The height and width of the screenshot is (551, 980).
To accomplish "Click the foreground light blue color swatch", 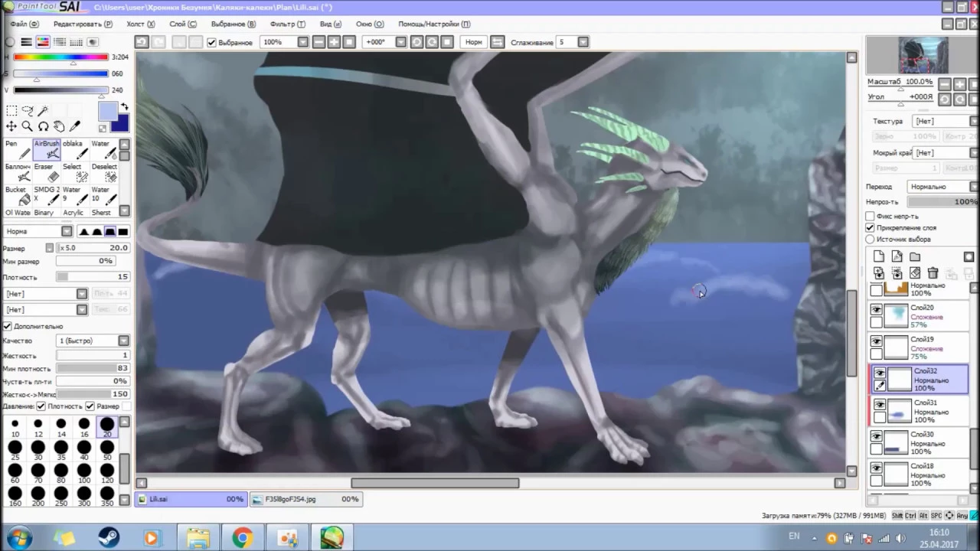I will pyautogui.click(x=108, y=112).
